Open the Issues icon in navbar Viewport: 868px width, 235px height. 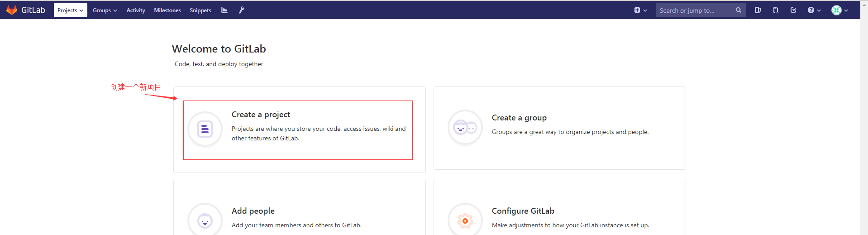tap(758, 10)
